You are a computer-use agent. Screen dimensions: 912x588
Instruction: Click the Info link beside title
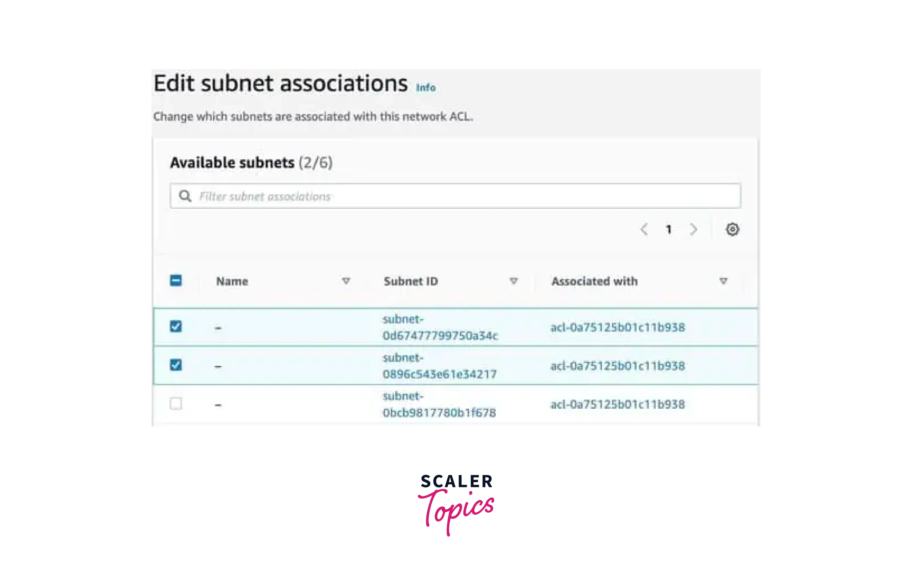click(426, 87)
